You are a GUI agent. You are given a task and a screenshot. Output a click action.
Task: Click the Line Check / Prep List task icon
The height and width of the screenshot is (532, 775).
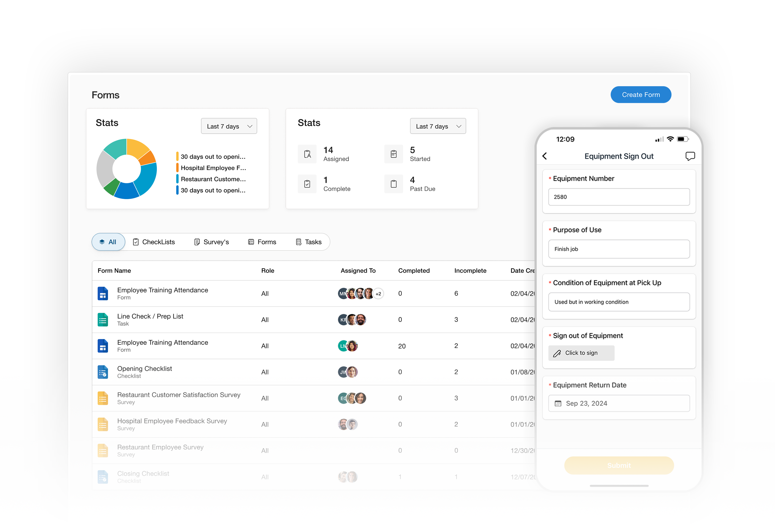(103, 320)
